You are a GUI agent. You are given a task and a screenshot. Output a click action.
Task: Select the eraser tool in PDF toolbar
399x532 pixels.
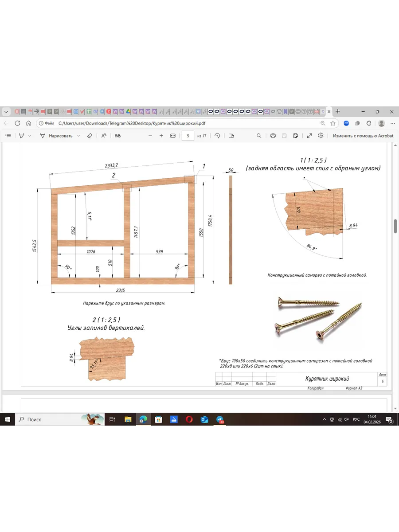click(x=90, y=136)
